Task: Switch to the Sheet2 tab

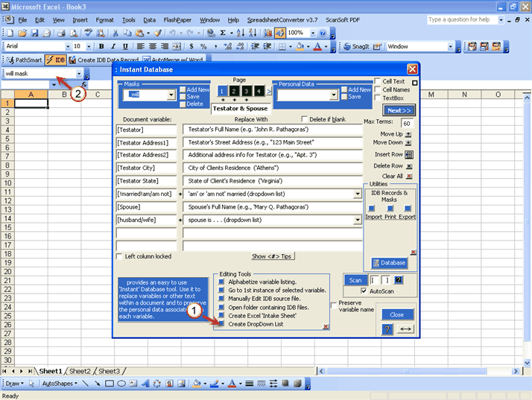Action: tap(79, 371)
